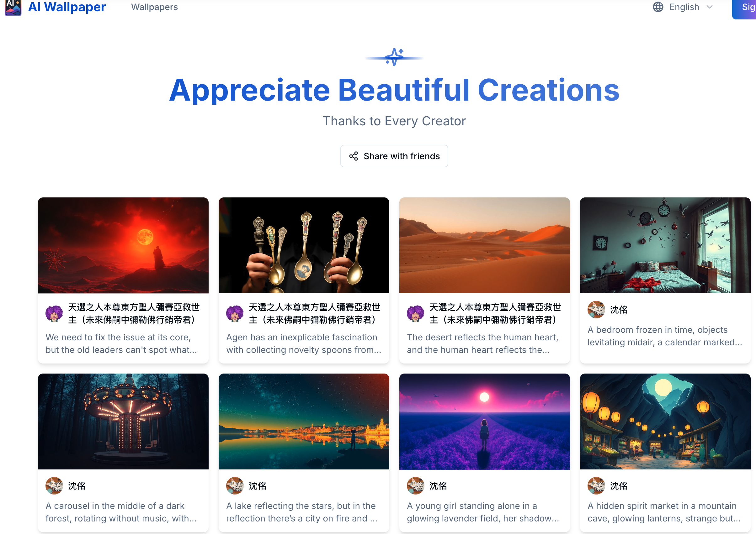Viewport: 756px width, 534px height.
Task: Click the purple-haired avatar on the desert card
Action: point(415,313)
